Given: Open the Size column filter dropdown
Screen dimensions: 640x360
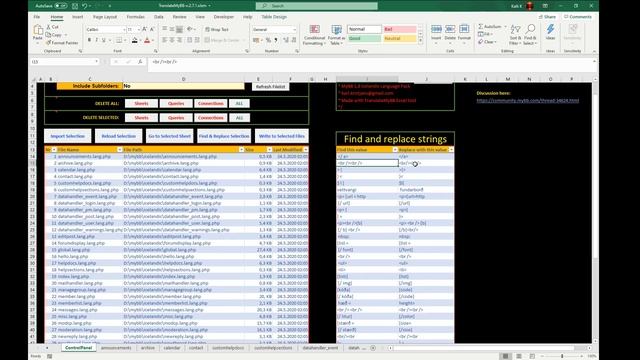Looking at the screenshot, I should pyautogui.click(x=269, y=150).
